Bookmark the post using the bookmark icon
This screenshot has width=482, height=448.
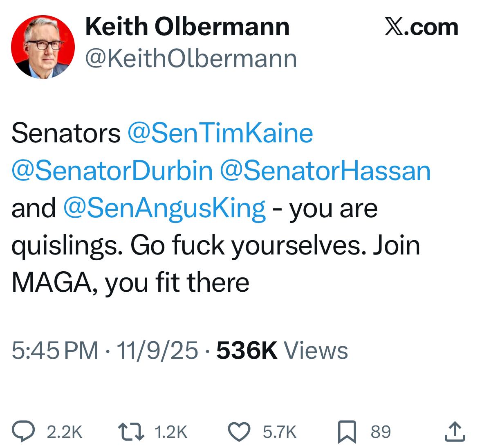click(346, 432)
